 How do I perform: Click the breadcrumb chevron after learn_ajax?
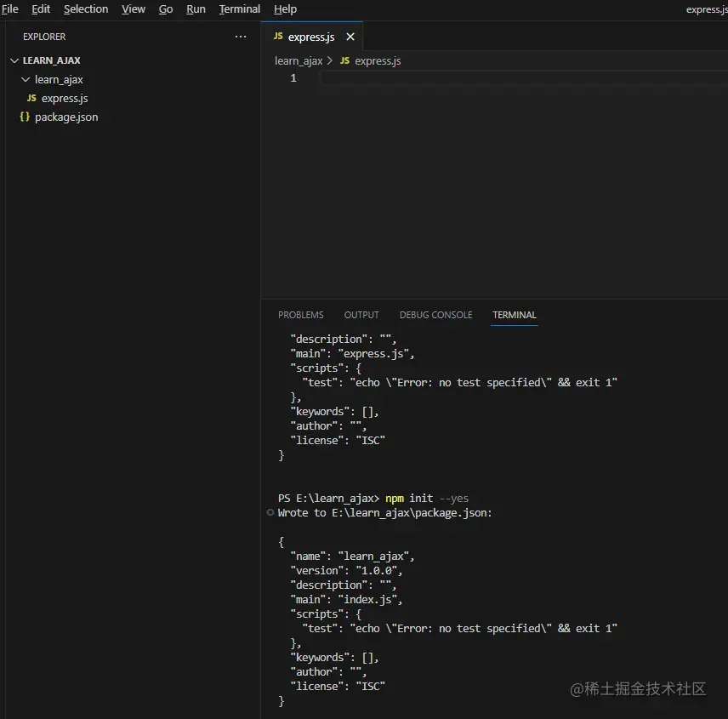click(330, 61)
